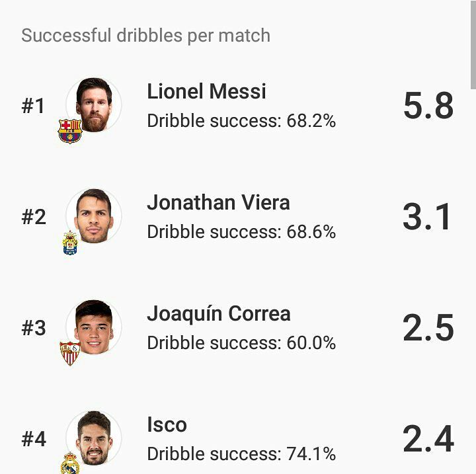
Task: Select the Joaquín Correa name link
Action: [x=219, y=313]
